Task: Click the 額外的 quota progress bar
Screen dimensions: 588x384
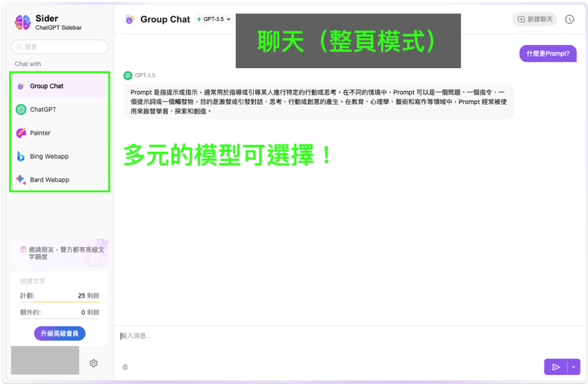Action: (60, 319)
